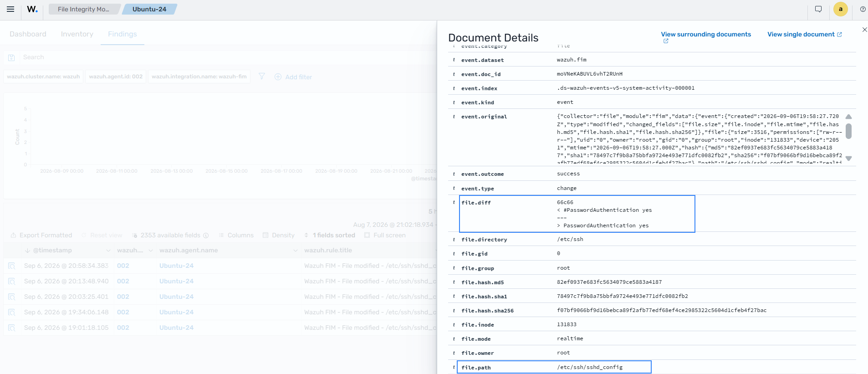Expand @timestamp column header menu

(x=108, y=251)
